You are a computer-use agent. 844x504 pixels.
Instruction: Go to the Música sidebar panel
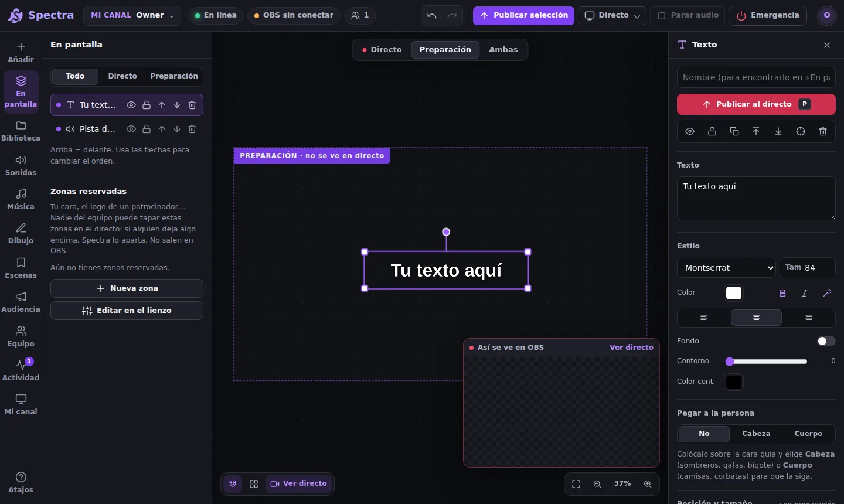pos(21,200)
